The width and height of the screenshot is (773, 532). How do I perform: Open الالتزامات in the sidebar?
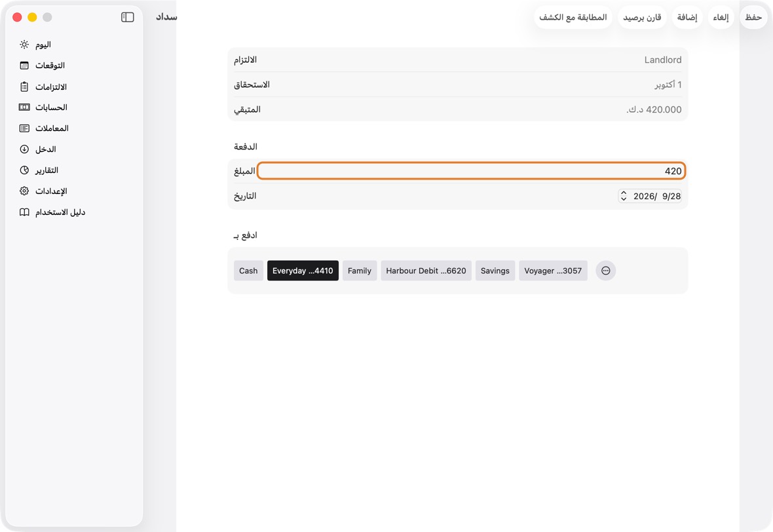[x=74, y=86]
